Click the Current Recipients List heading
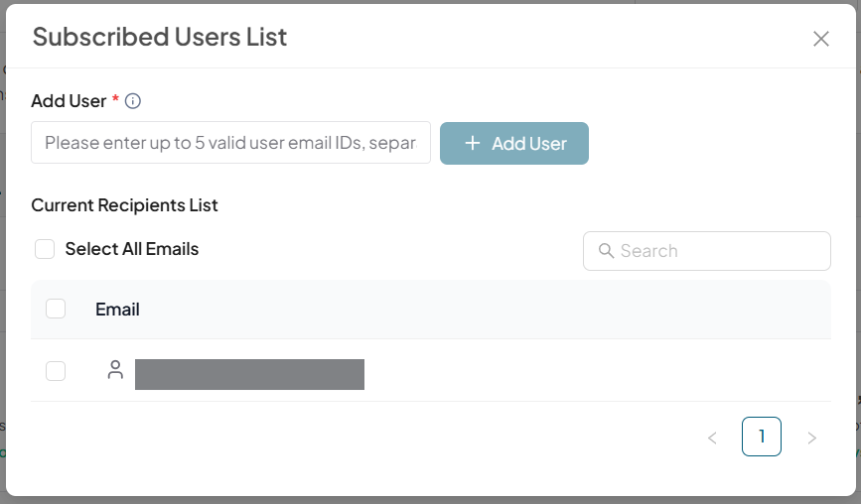This screenshot has height=504, width=861. pos(124,205)
